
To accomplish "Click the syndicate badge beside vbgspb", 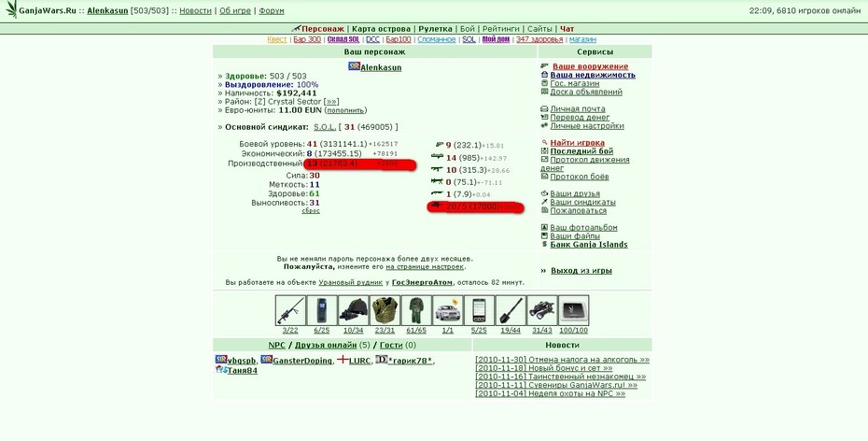I will click(221, 360).
